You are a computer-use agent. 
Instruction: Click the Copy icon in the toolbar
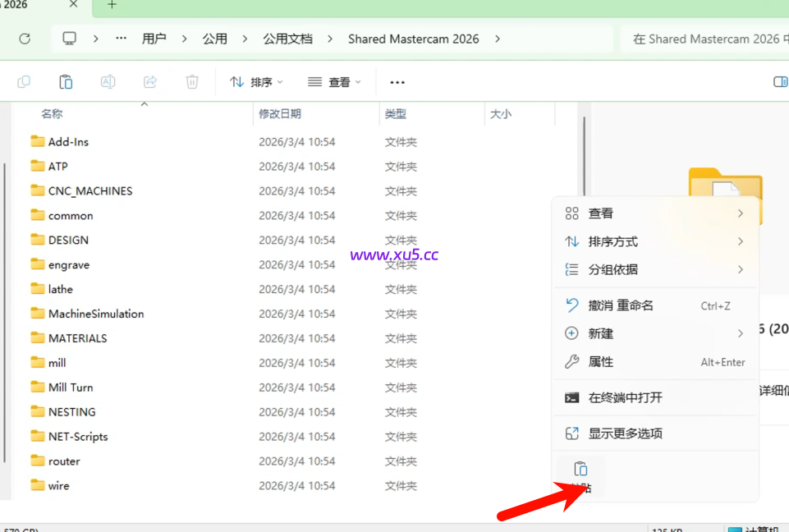[x=24, y=81]
